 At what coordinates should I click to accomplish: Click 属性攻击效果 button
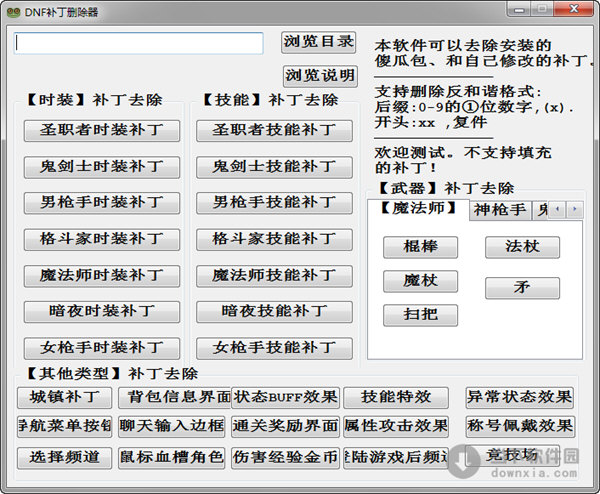pos(396,427)
